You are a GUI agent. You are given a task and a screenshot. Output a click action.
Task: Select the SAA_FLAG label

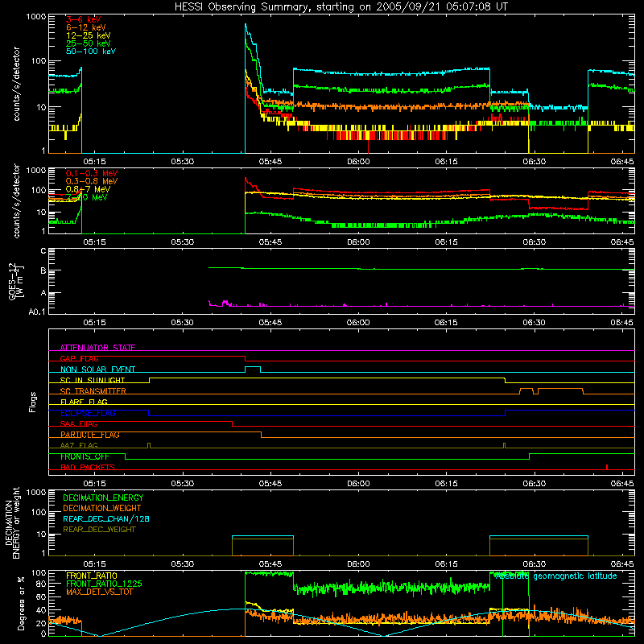[79, 424]
